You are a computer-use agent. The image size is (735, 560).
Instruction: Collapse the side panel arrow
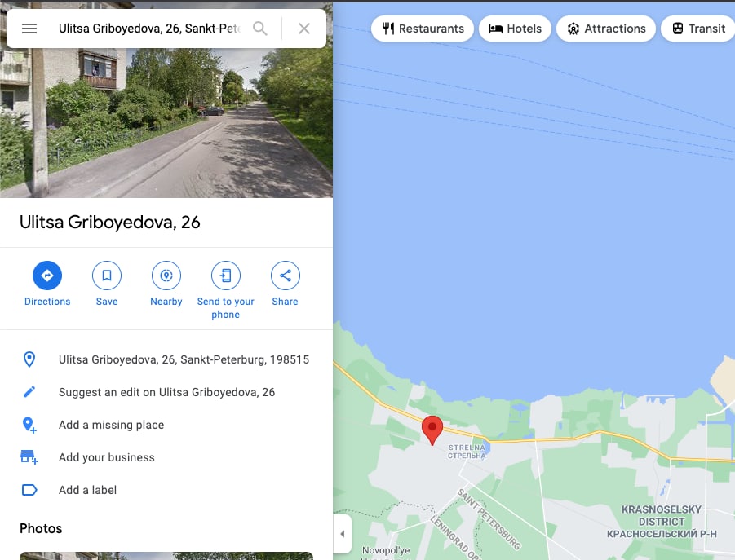343,534
